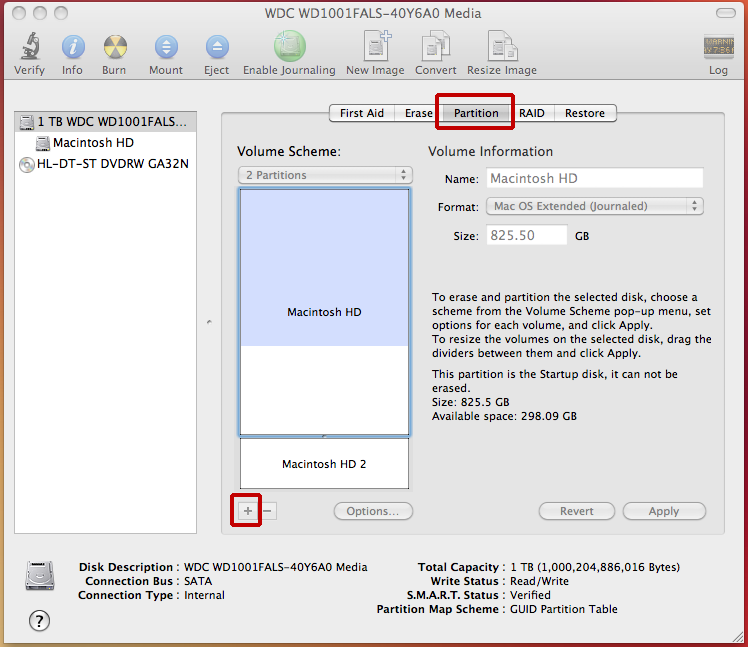Click the 'GUID Partition Table' value text
748x647 pixels.
coord(563,609)
